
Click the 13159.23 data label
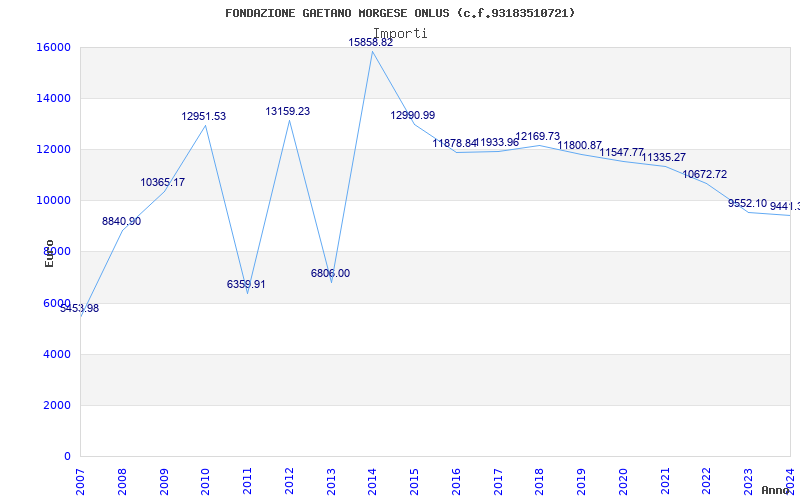(x=288, y=111)
